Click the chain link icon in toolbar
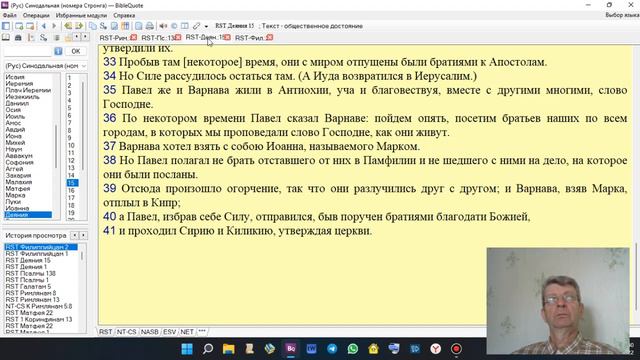Screen dimensions: 640x360 click(196, 26)
